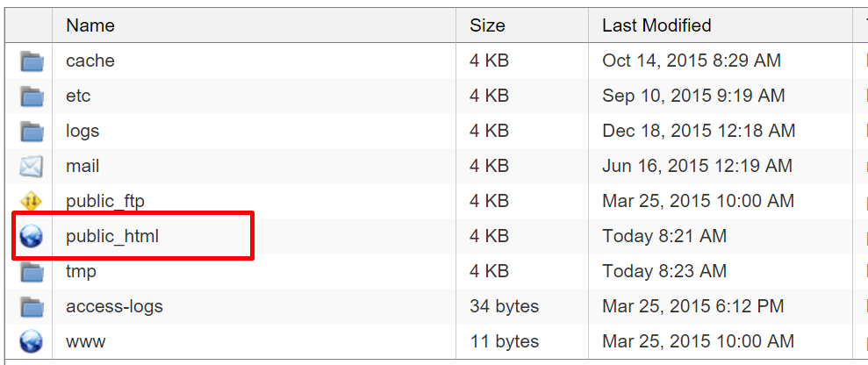Select the cache folder name
The width and height of the screenshot is (868, 365).
(90, 61)
